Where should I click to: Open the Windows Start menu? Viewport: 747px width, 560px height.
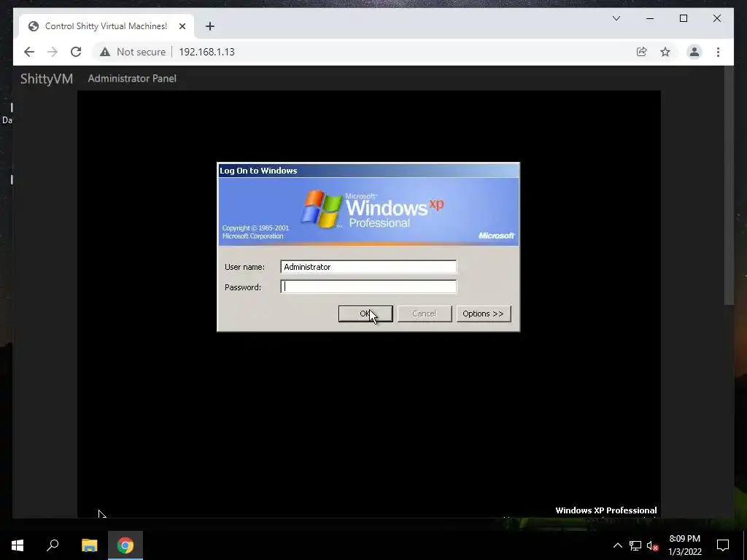18,545
